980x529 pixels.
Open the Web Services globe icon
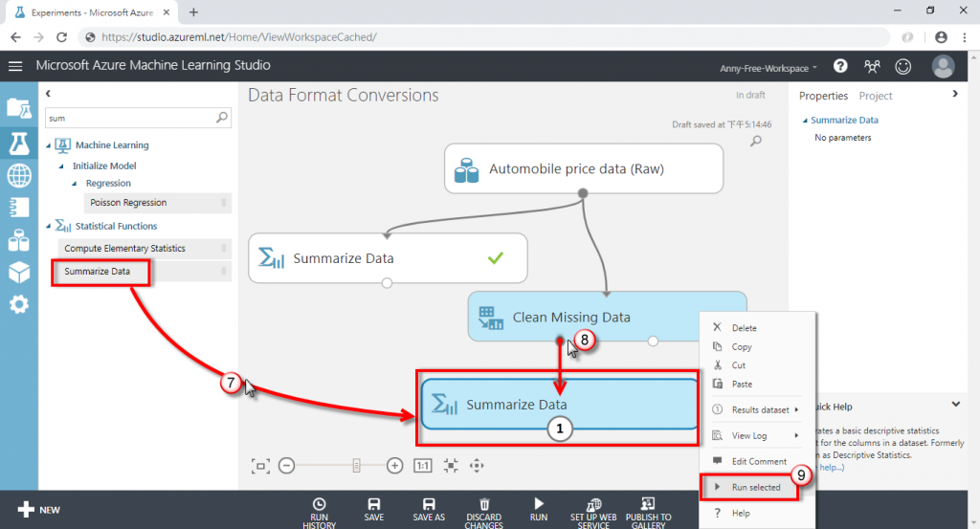19,175
